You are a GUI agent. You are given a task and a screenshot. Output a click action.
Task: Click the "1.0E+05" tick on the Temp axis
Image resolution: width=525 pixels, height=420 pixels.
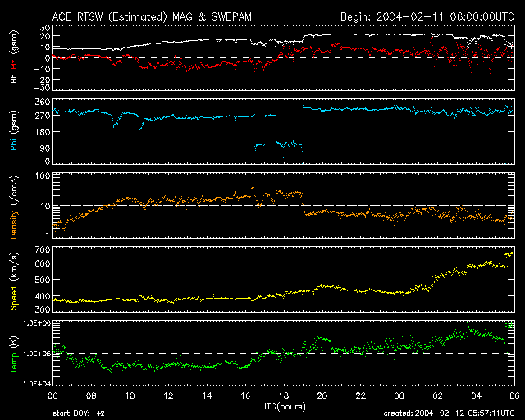tap(37, 354)
